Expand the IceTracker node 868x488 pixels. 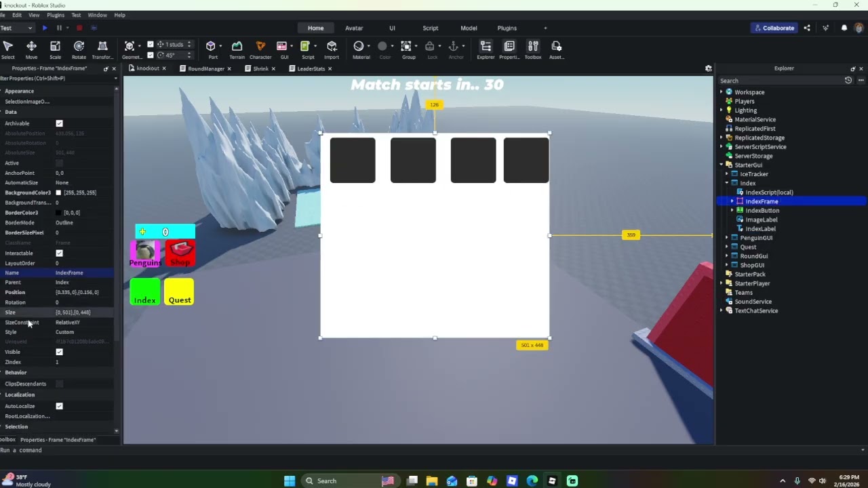726,174
